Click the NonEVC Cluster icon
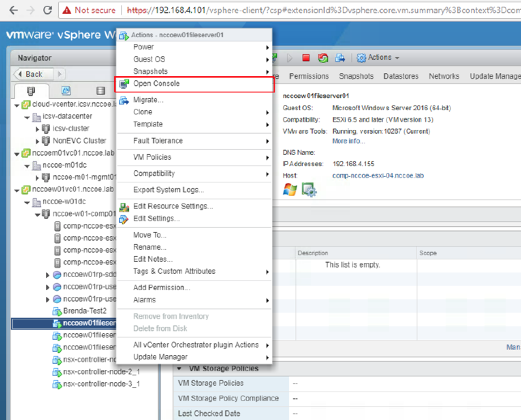Image resolution: width=521 pixels, height=420 pixels. click(46, 141)
